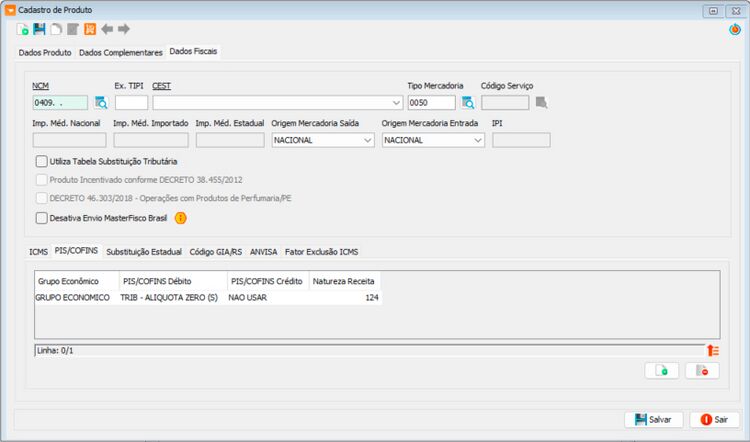Viewport: 750px width, 442px height.
Task: Click the new record toolbar icon
Action: [x=22, y=29]
